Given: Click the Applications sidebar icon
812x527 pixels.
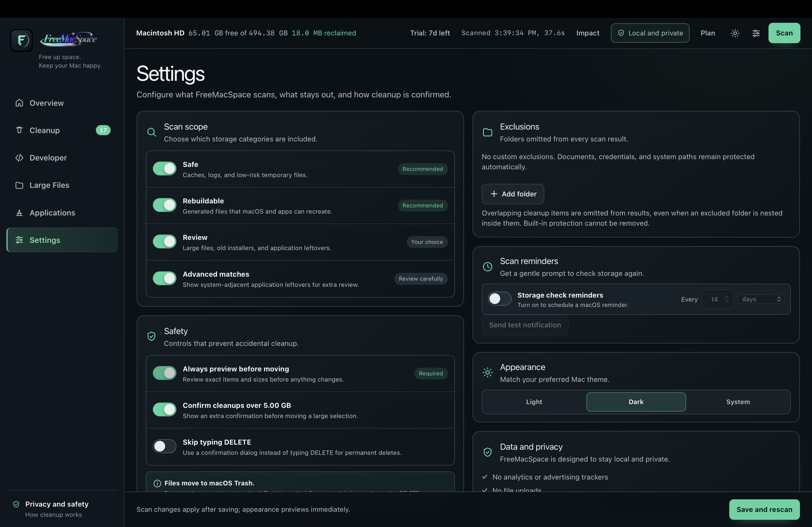Looking at the screenshot, I should pos(19,213).
